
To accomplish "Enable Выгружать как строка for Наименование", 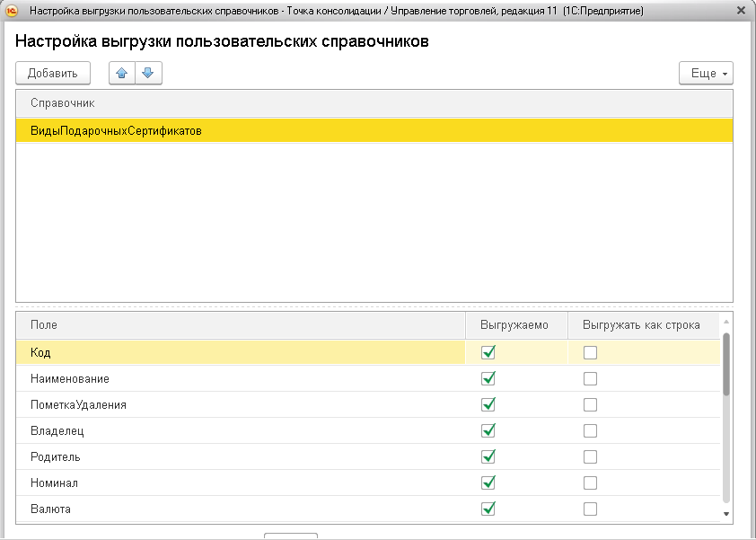I will click(590, 379).
